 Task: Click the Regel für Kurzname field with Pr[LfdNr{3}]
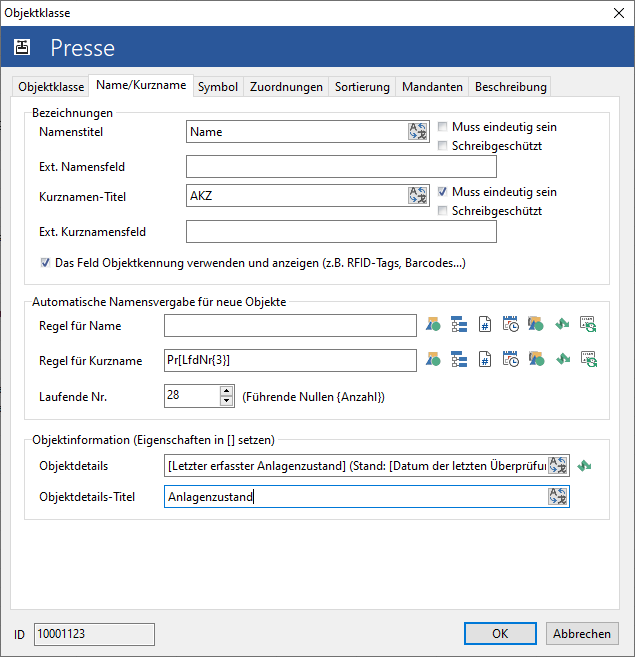click(x=290, y=360)
